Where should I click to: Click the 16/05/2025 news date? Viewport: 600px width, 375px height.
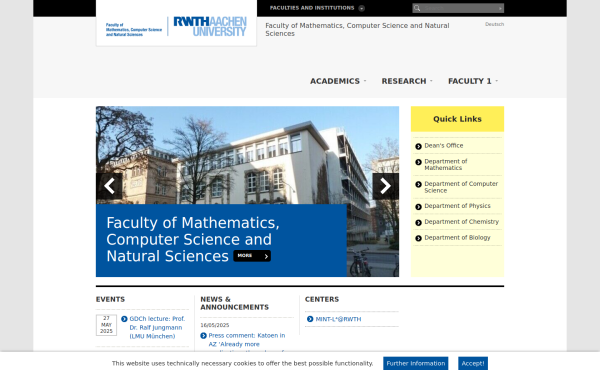click(215, 325)
